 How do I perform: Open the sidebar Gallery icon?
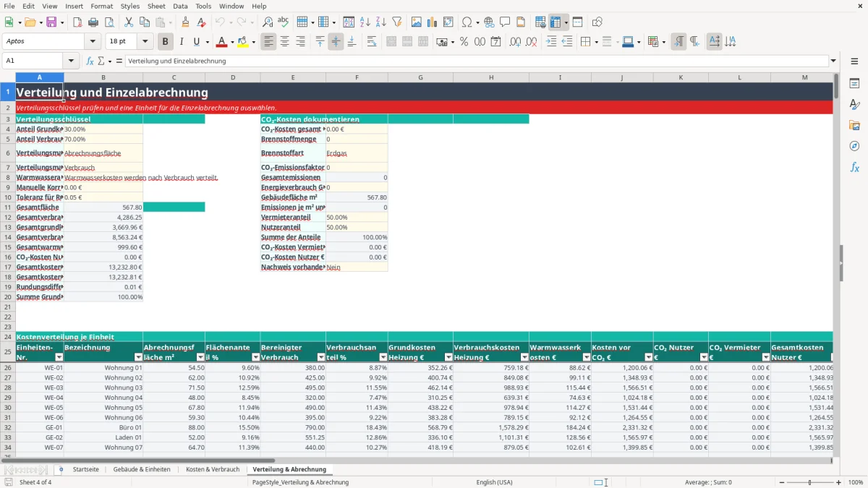click(854, 125)
